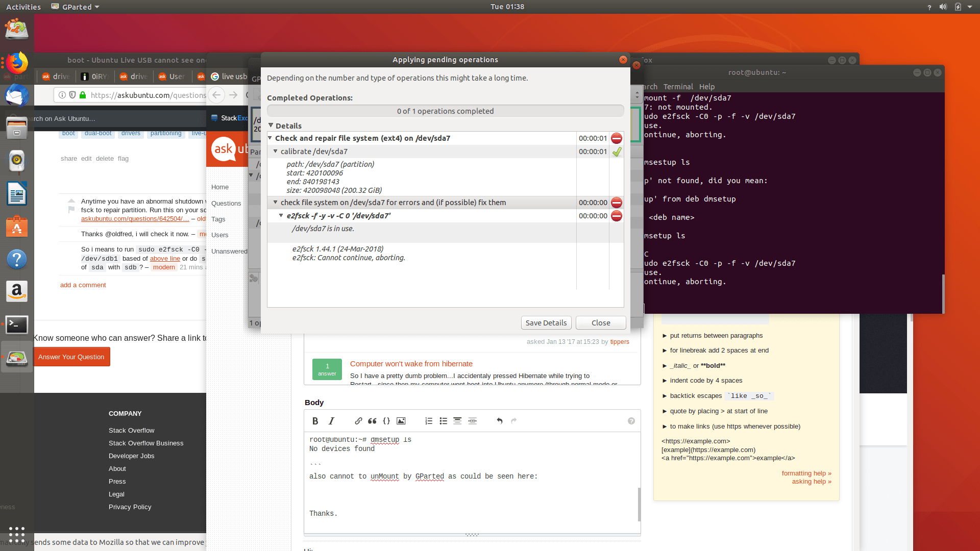980x551 pixels.
Task: Open Thunderbird mail from the dock
Action: pos(17,95)
